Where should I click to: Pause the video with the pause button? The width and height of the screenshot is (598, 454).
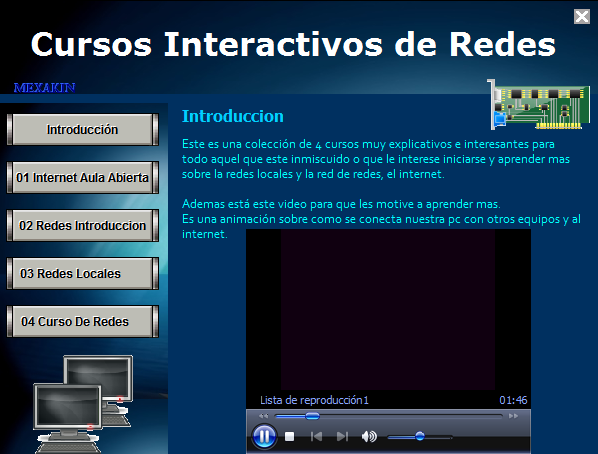[264, 436]
